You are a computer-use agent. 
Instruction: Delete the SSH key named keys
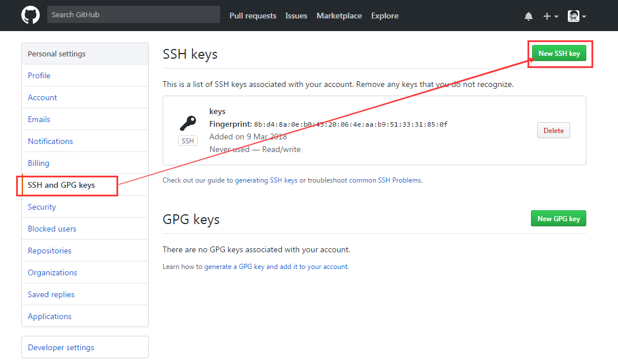[x=553, y=131]
